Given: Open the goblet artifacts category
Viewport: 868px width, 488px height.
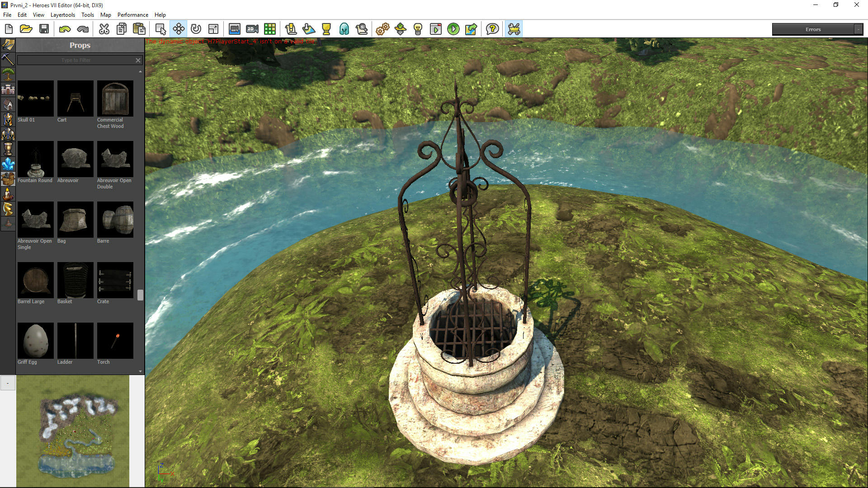Looking at the screenshot, I should click(x=8, y=149).
